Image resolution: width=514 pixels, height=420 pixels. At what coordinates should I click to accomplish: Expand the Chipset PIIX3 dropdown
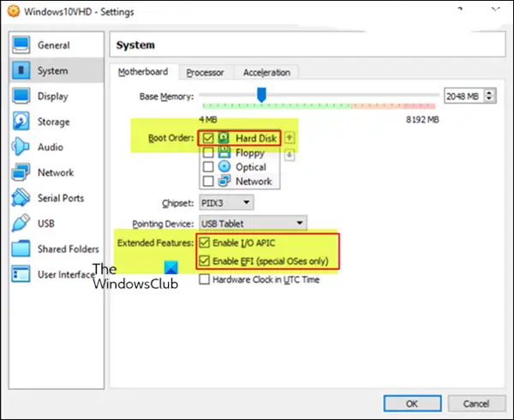[226, 203]
